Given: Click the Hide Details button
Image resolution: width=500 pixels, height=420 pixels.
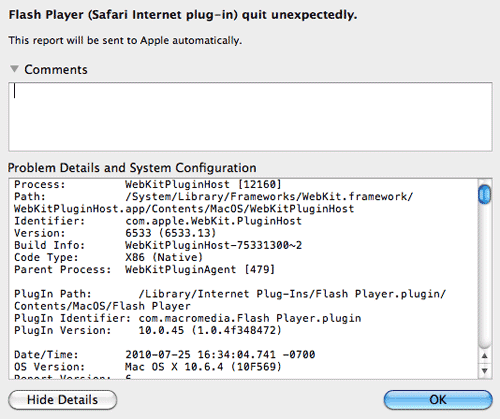Looking at the screenshot, I should 62,400.
